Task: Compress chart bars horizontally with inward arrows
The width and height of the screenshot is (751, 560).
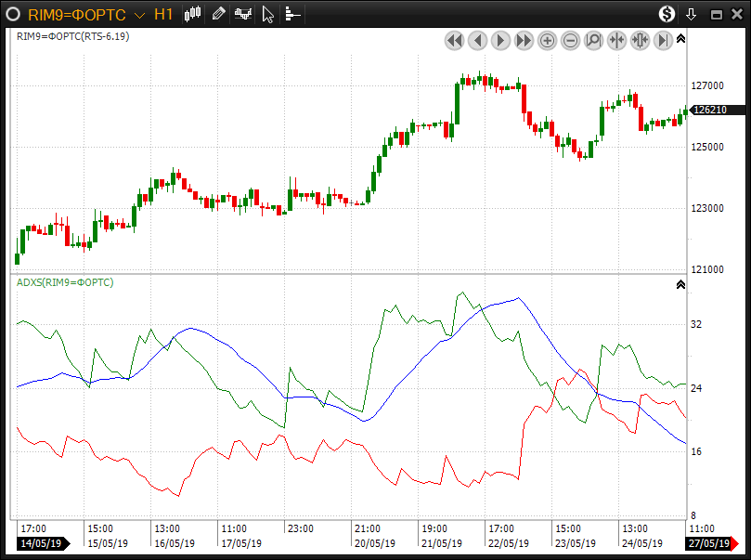Action: [x=616, y=40]
